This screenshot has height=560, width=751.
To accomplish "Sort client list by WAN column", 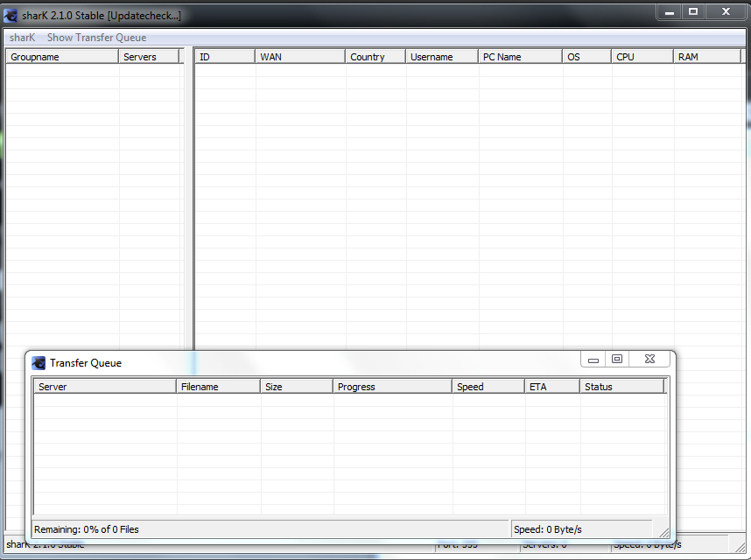I will pyautogui.click(x=300, y=57).
